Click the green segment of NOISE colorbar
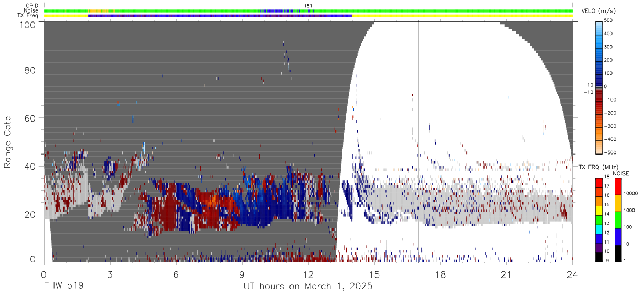Viewport: 644px width, 297px height. click(618, 220)
